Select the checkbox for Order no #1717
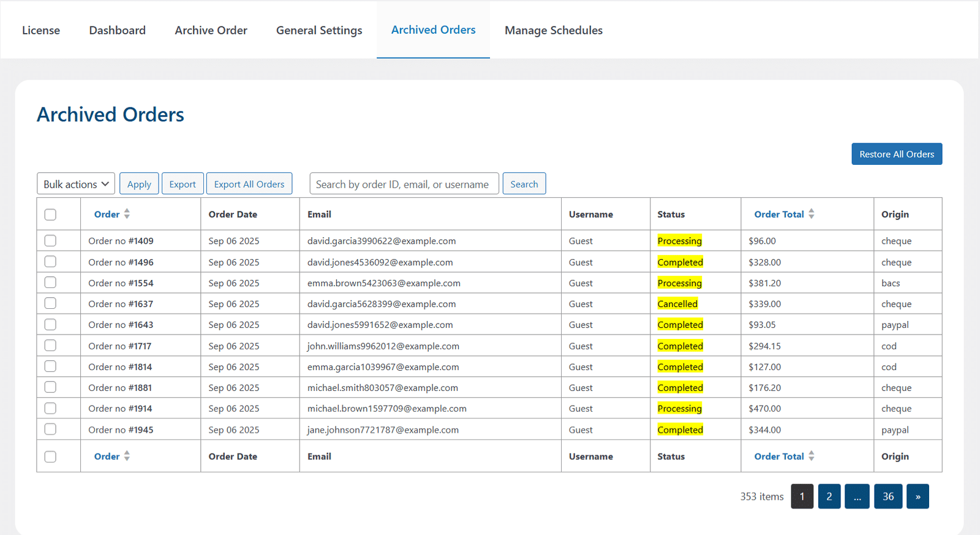 tap(50, 346)
